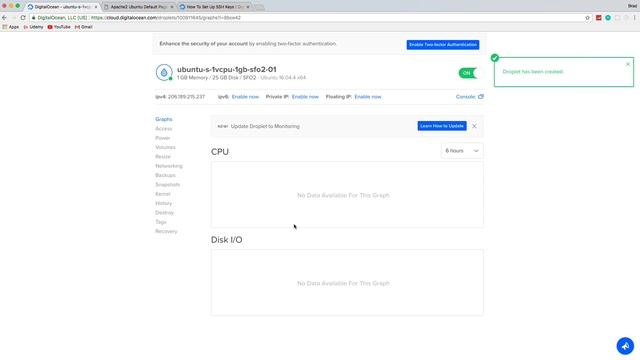The image size is (640, 360).
Task: Open the Apps bookmarks shortcut
Action: click(x=11, y=27)
